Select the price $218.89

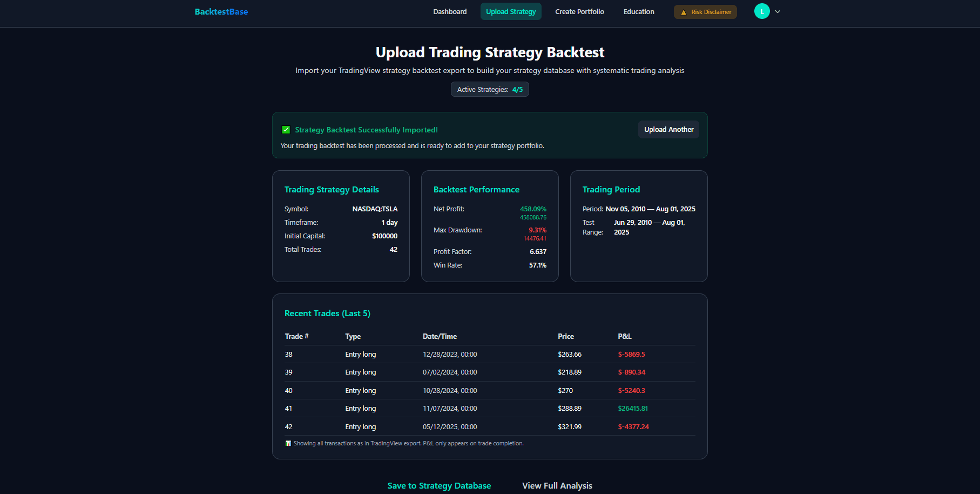coord(570,372)
